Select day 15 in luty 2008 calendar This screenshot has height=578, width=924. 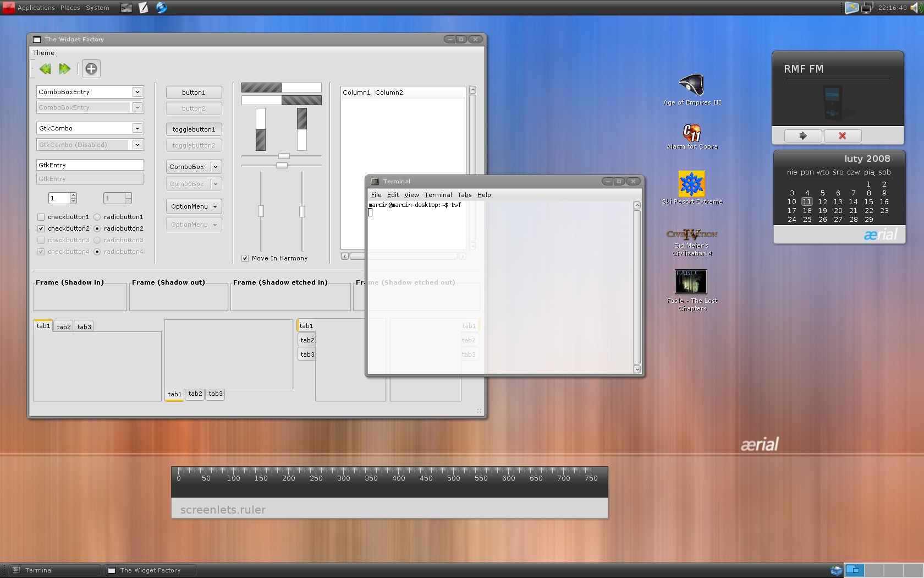868,202
